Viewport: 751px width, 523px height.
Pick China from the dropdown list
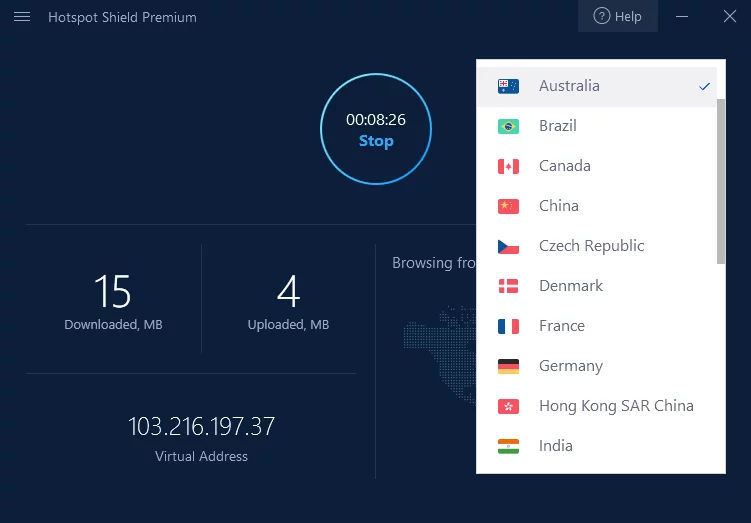click(x=596, y=206)
